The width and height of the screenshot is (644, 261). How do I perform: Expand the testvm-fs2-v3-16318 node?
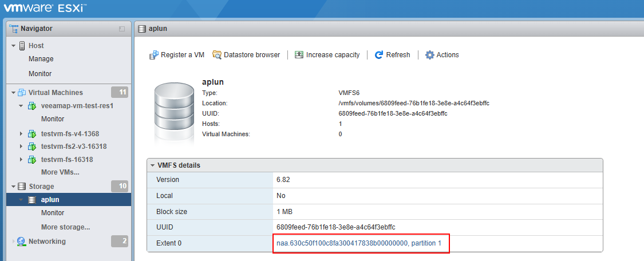21,147
